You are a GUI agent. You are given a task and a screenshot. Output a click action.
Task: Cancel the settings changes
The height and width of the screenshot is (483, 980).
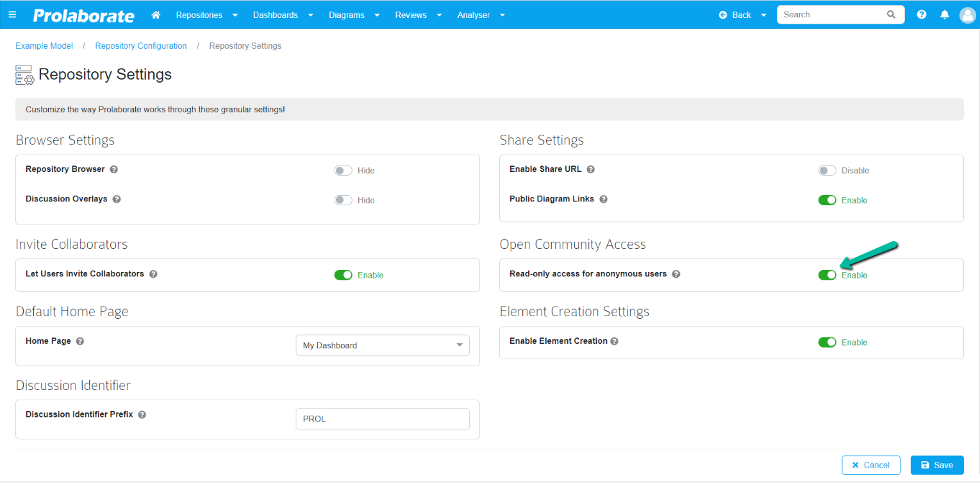point(871,465)
